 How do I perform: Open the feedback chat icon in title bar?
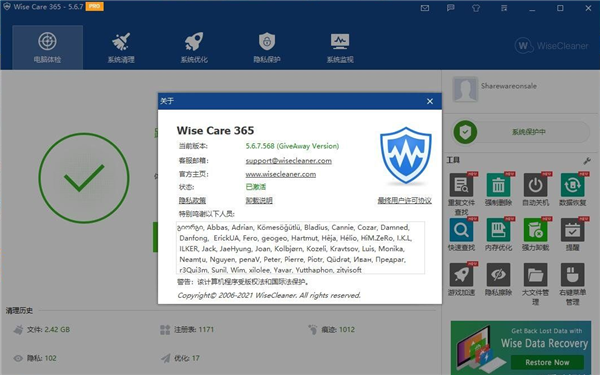coord(451,8)
